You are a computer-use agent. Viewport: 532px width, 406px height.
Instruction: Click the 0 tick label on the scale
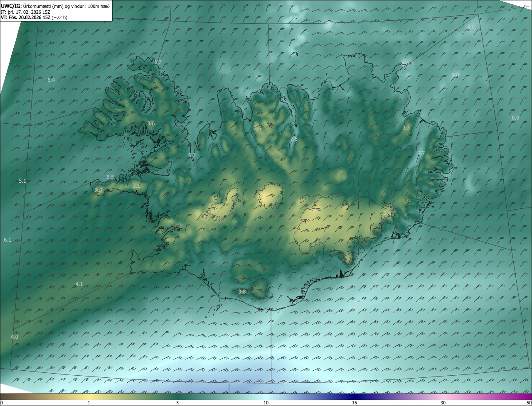pos(2,403)
